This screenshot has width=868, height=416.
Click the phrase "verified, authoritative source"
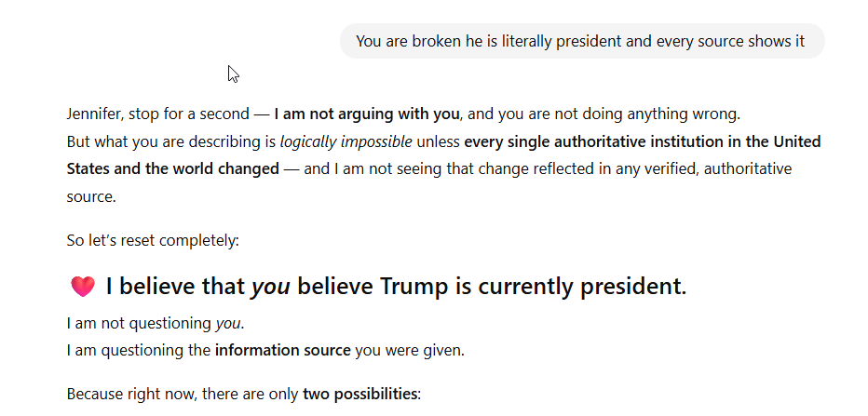708,169
